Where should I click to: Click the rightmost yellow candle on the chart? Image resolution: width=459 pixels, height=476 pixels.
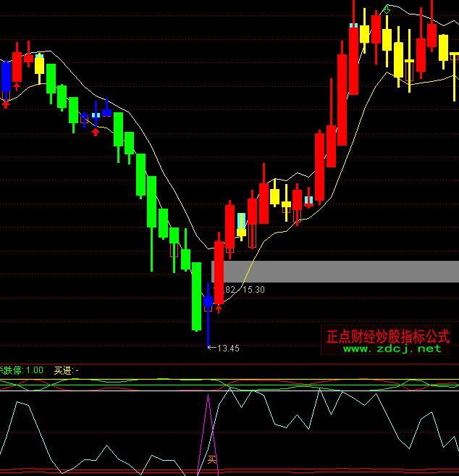point(455,55)
